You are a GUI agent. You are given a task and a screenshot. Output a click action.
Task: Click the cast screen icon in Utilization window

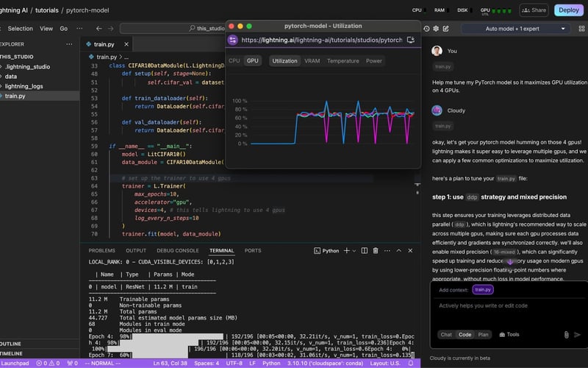tap(411, 40)
